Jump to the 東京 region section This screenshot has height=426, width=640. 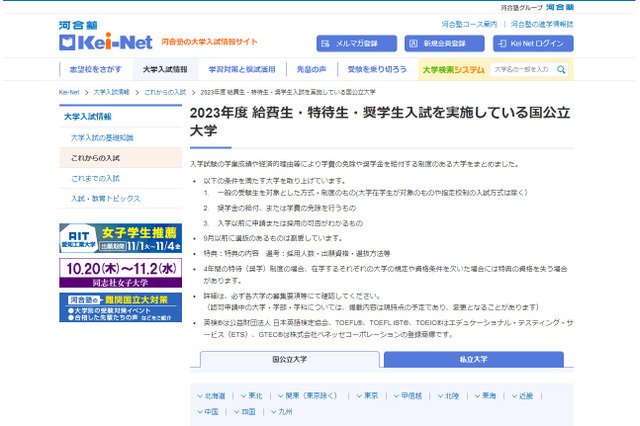click(x=367, y=396)
